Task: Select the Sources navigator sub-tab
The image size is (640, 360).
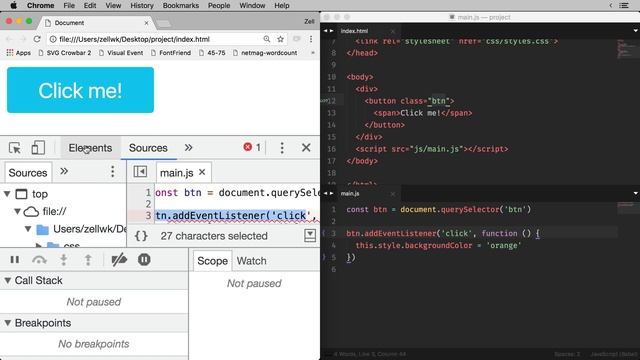Action: tap(28, 173)
